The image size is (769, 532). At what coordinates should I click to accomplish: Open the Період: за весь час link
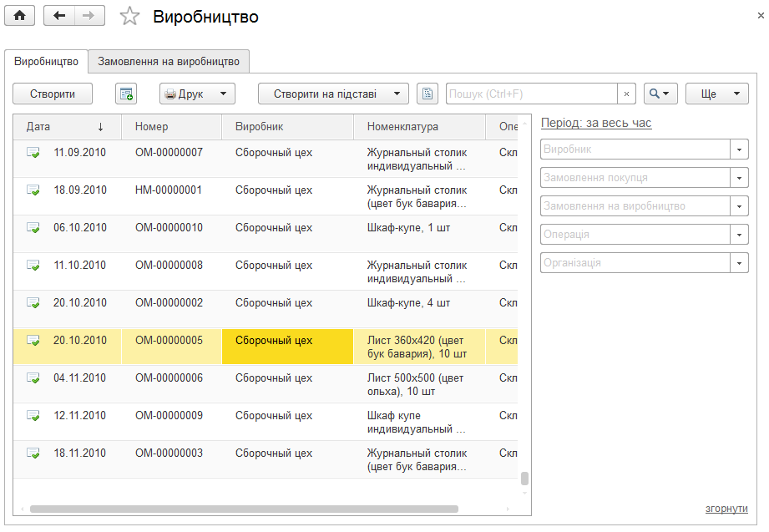(596, 123)
